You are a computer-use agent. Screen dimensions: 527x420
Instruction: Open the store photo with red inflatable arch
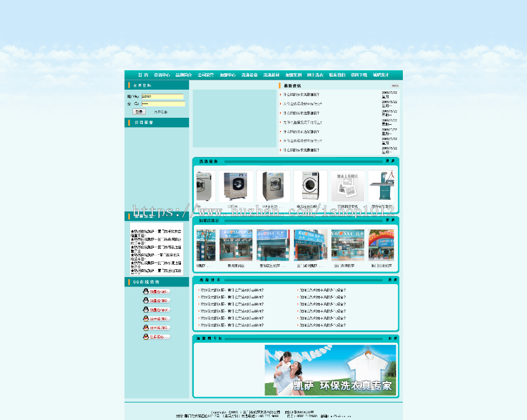click(381, 245)
